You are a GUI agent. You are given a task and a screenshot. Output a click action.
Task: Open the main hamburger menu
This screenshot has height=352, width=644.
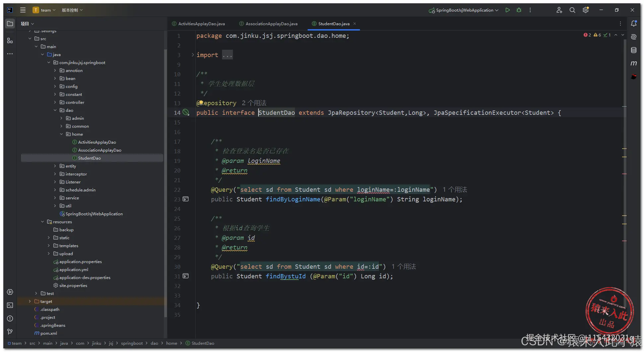tap(23, 10)
